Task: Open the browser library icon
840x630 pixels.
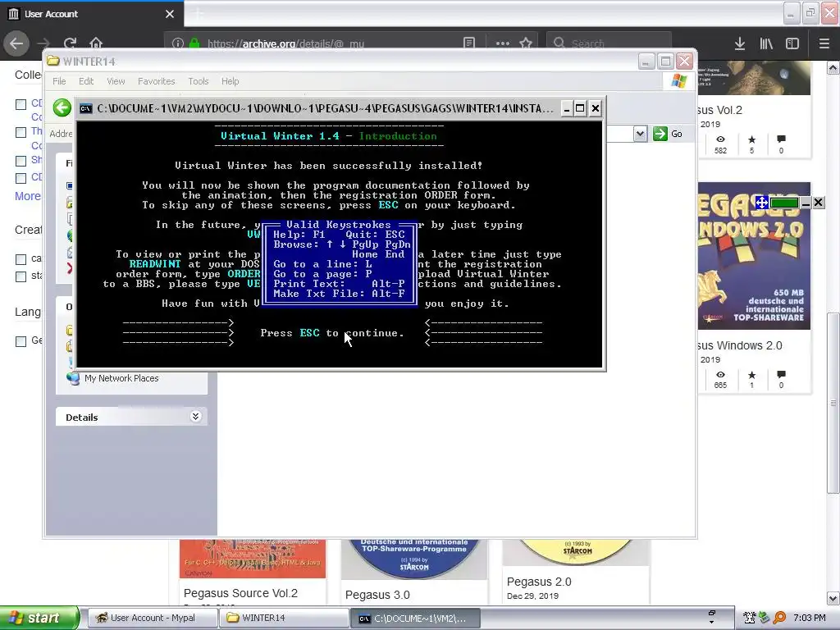Action: pyautogui.click(x=766, y=44)
